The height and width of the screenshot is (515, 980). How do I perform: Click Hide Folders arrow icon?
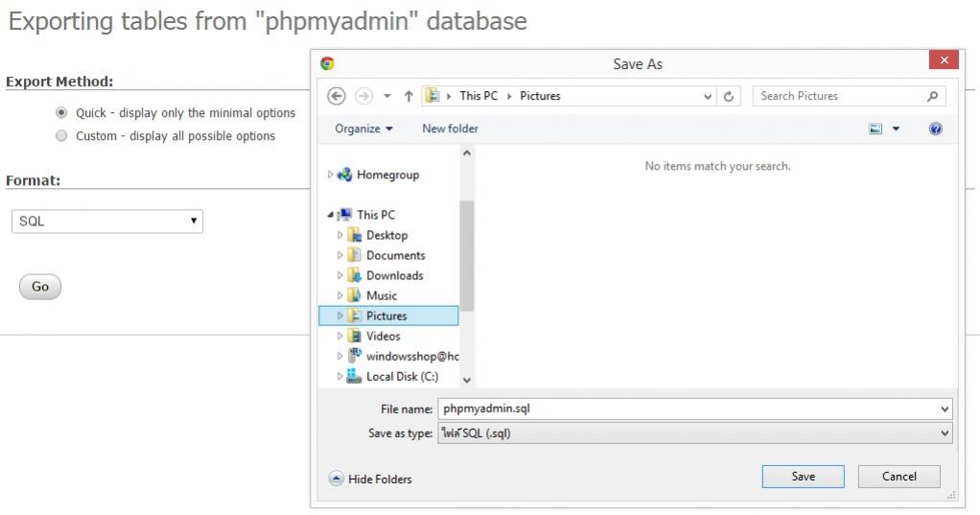tap(336, 479)
